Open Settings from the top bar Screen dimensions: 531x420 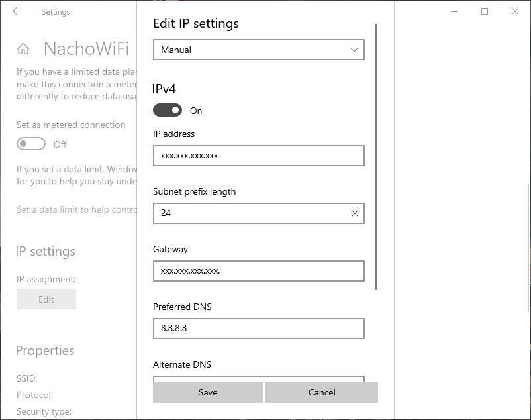pyautogui.click(x=56, y=11)
